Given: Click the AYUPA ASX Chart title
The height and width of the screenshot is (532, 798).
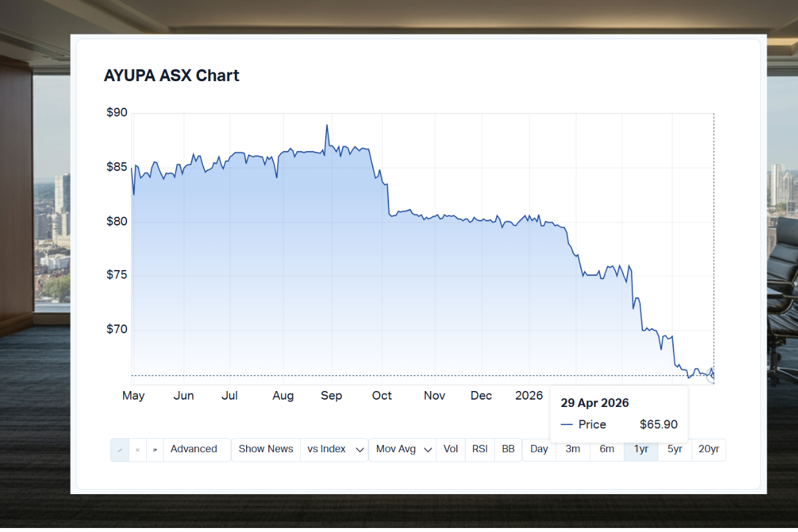Looking at the screenshot, I should tap(171, 75).
